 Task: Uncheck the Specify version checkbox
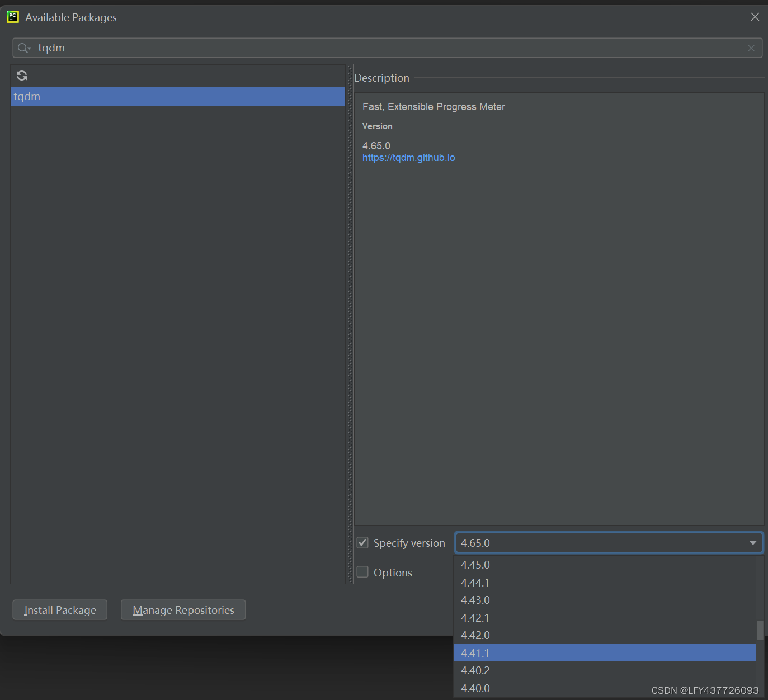click(x=362, y=543)
